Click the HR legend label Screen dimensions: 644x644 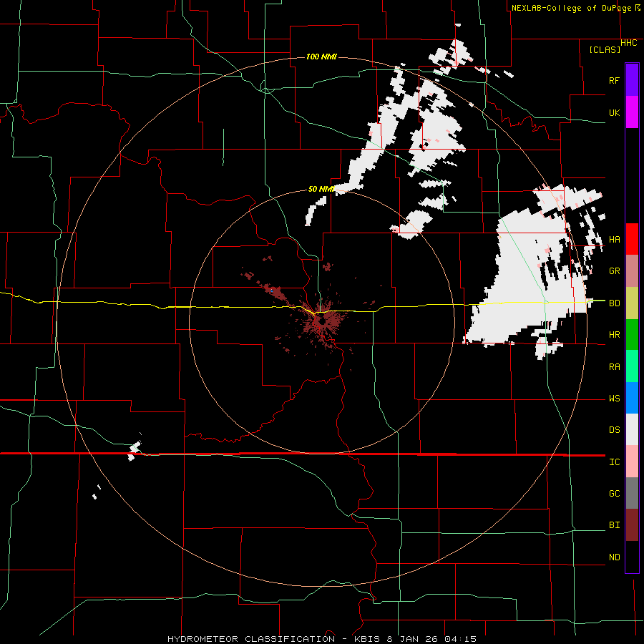click(x=614, y=335)
